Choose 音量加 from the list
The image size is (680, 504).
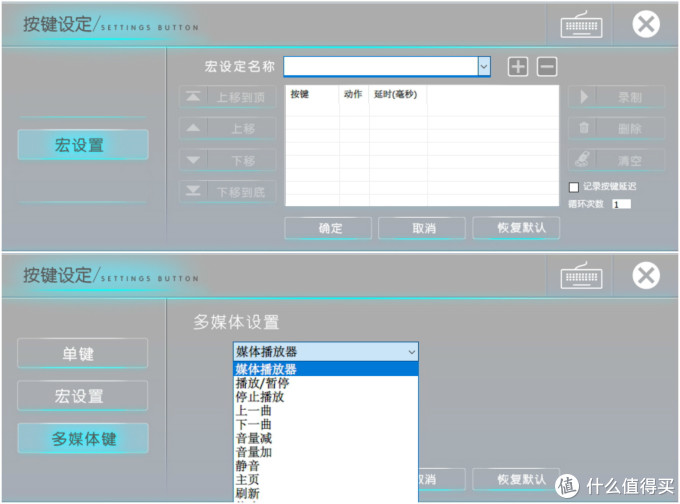326,452
